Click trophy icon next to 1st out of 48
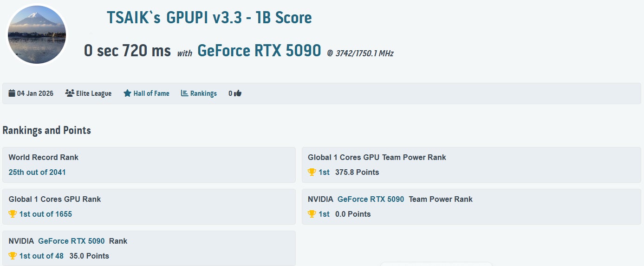The height and width of the screenshot is (266, 644). [13, 256]
